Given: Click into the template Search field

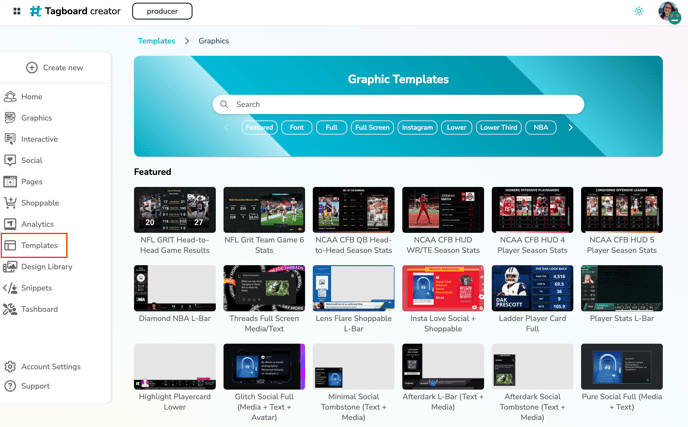Looking at the screenshot, I should [x=398, y=104].
